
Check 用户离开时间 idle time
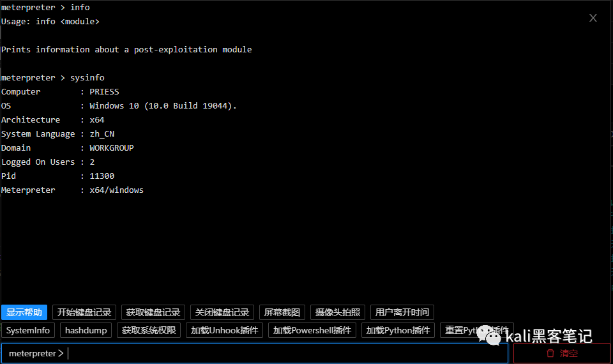402,312
